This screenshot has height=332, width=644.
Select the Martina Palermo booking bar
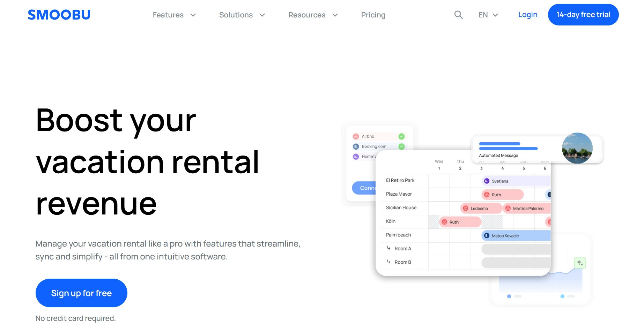[x=526, y=208]
